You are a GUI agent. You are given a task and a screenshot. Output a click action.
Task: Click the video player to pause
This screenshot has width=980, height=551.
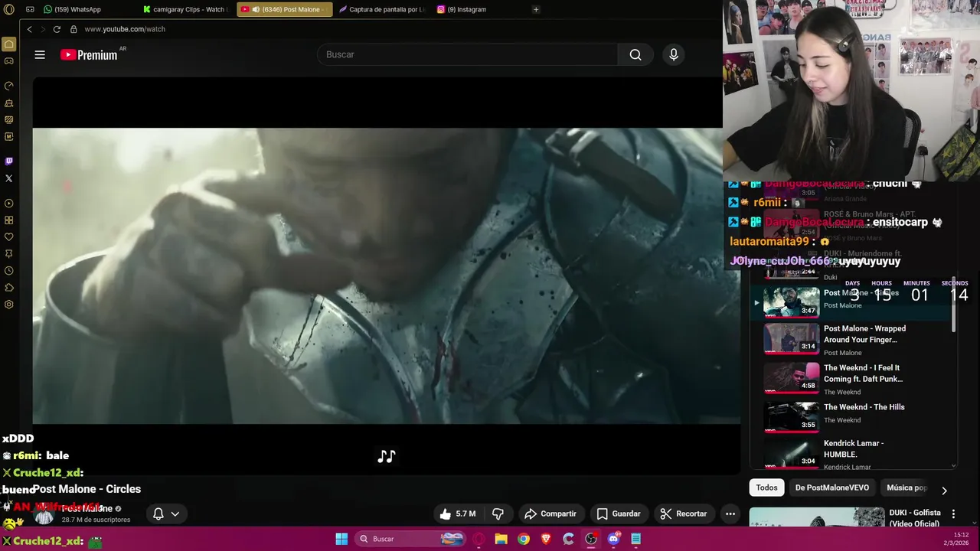[x=387, y=275]
